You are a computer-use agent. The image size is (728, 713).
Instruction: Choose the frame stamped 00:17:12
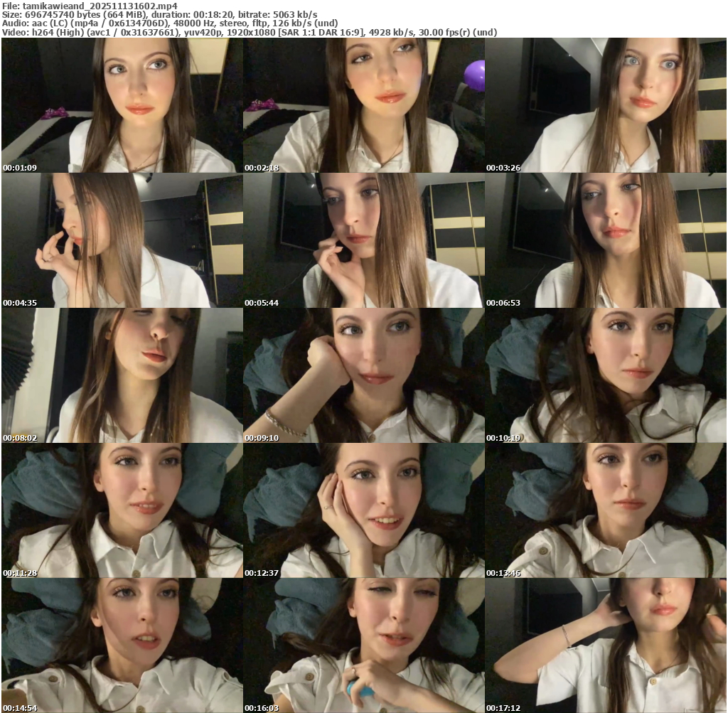point(606,645)
